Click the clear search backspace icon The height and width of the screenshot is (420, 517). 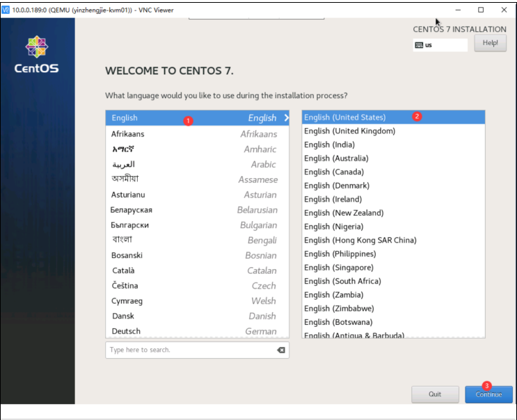[281, 350]
